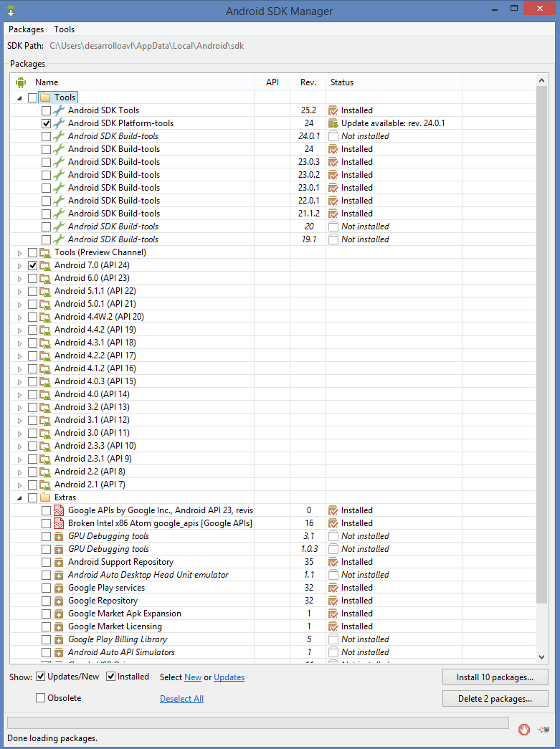The height and width of the screenshot is (749, 560).
Task: Click the New selection link
Action: 193,677
